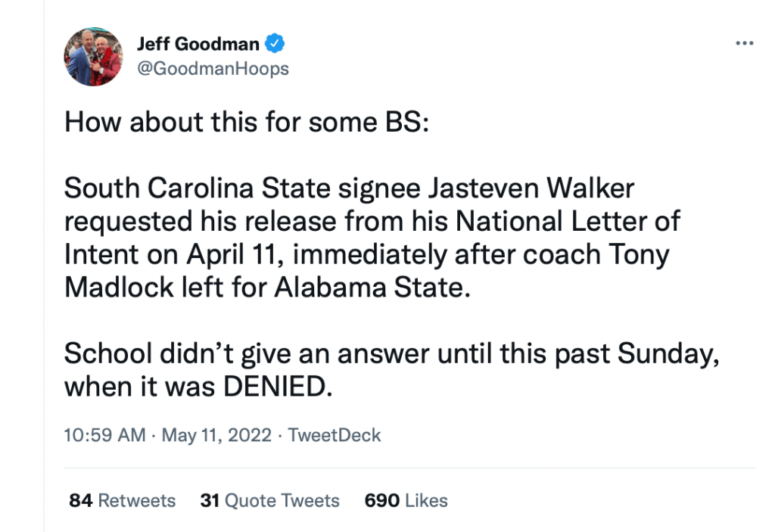Open the @GoodmanHoops handle link

213,69
